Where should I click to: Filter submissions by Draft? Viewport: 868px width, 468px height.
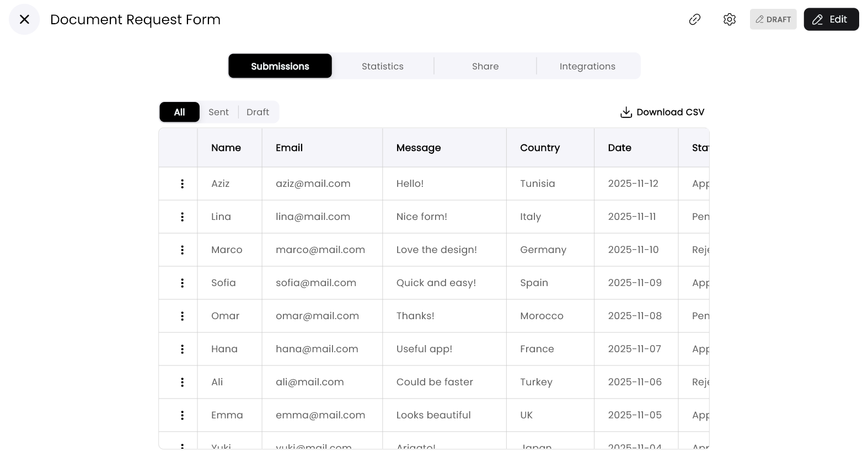[x=258, y=112]
